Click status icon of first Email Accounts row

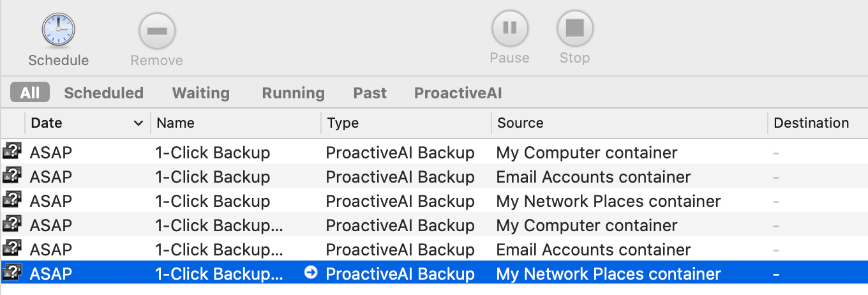coord(12,176)
